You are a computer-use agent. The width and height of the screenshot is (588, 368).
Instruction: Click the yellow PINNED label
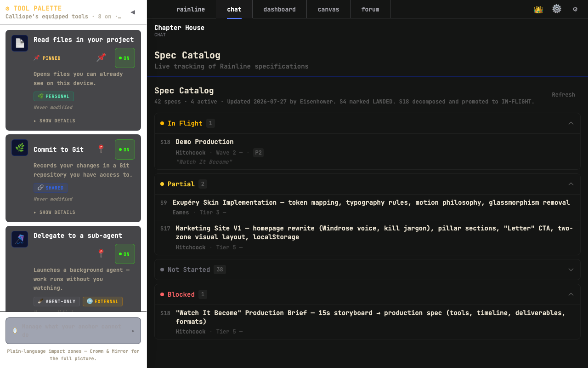tap(47, 58)
